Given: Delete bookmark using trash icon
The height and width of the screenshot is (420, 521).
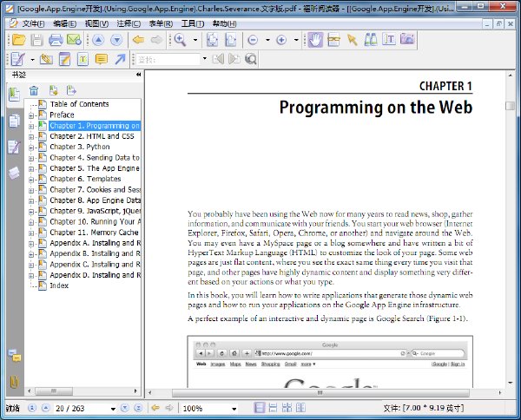Looking at the screenshot, I should (34, 90).
